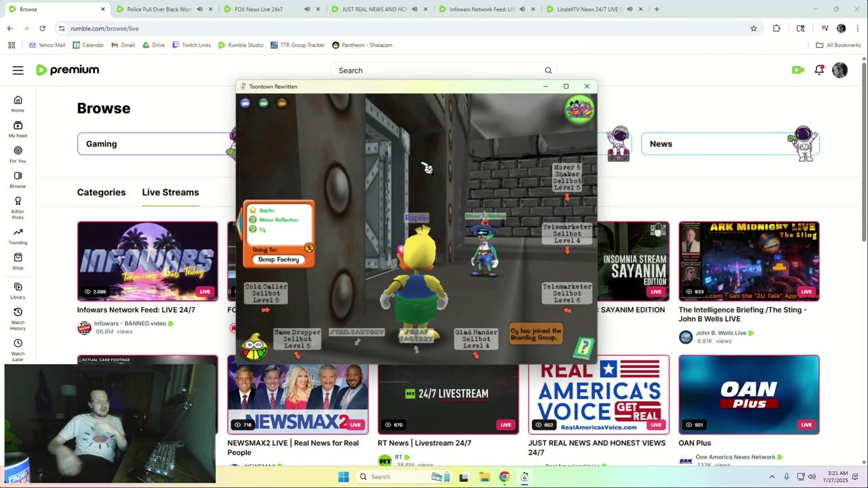Open Chrome extensions puzzle icon
Image resolution: width=868 pixels, height=488 pixels.
point(776,28)
